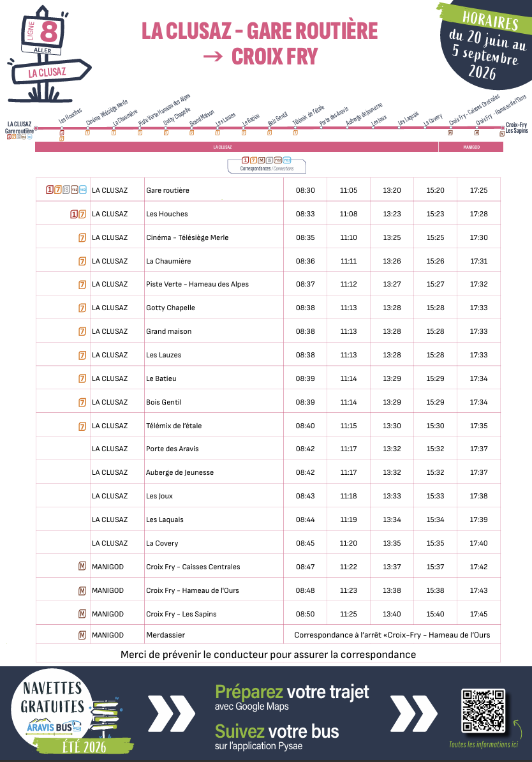Screen dimensions: 532x762
Task: Click the M badge in the Hameau de l'Ours row
Action: (82, 590)
